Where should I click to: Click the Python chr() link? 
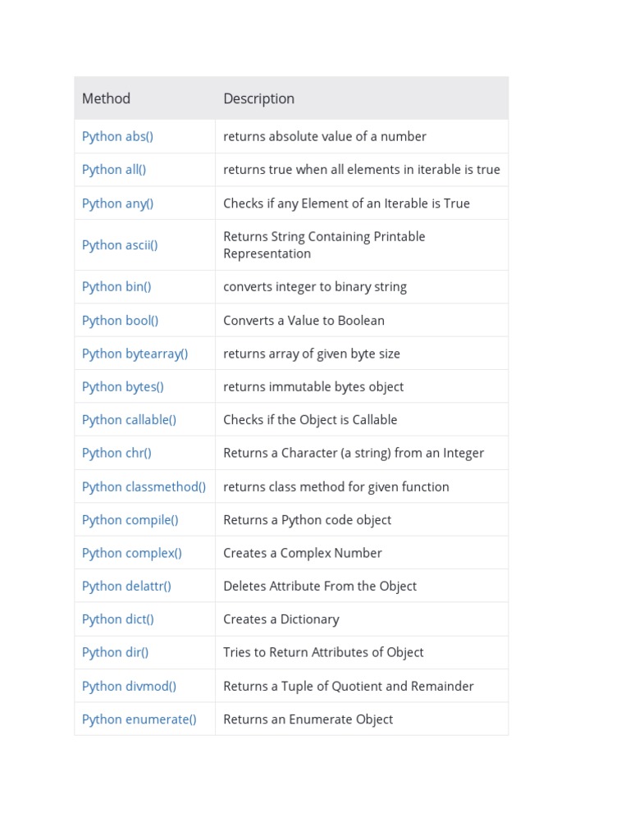tap(116, 453)
